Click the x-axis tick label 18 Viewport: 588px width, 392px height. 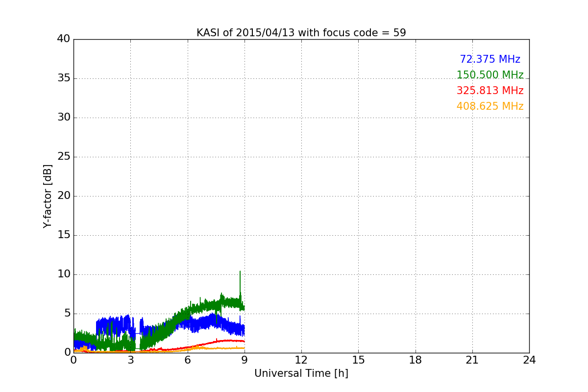coord(416,360)
